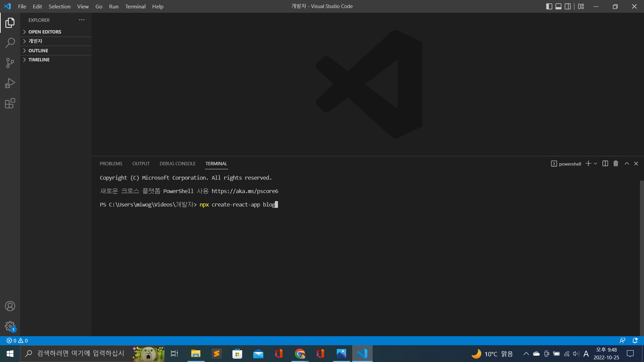Open File Explorer from taskbar
The image size is (644, 362).
click(196, 354)
